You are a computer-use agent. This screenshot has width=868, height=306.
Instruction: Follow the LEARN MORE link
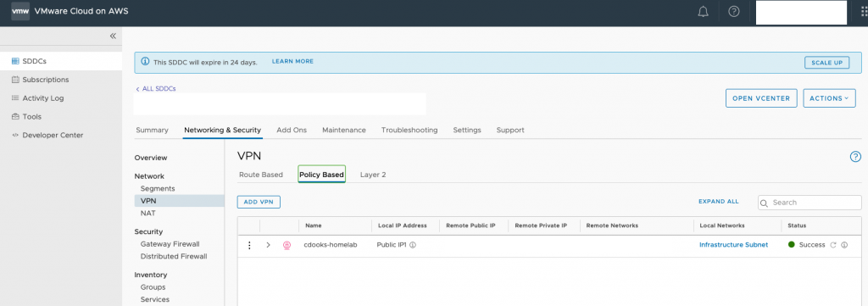[x=292, y=61]
